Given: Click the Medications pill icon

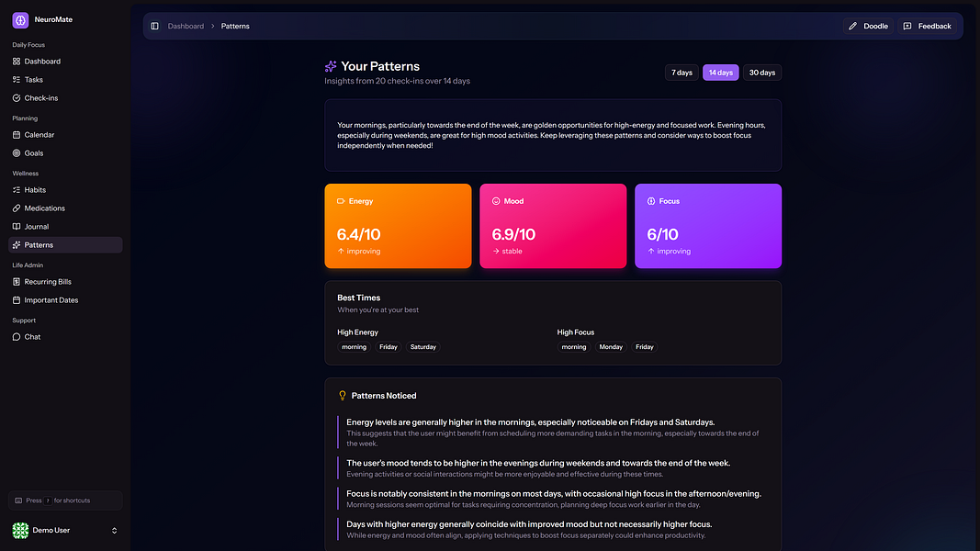Looking at the screenshot, I should tap(17, 208).
